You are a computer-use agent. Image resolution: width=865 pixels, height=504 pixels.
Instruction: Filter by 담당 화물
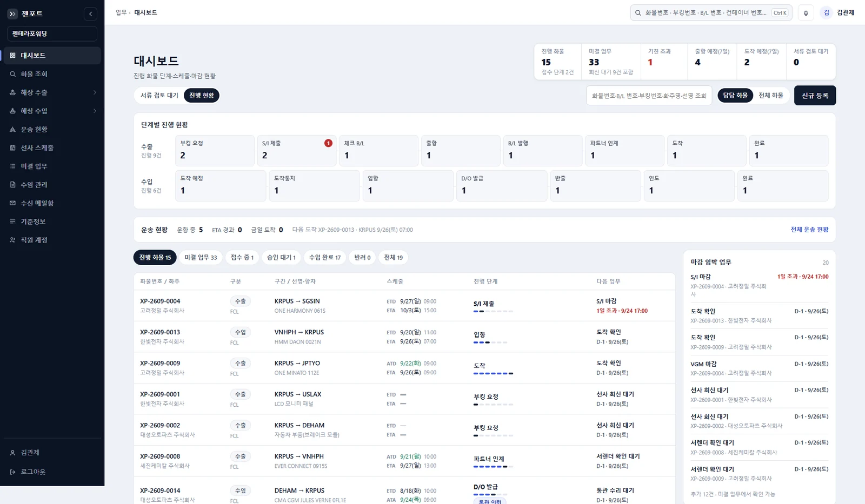click(735, 96)
